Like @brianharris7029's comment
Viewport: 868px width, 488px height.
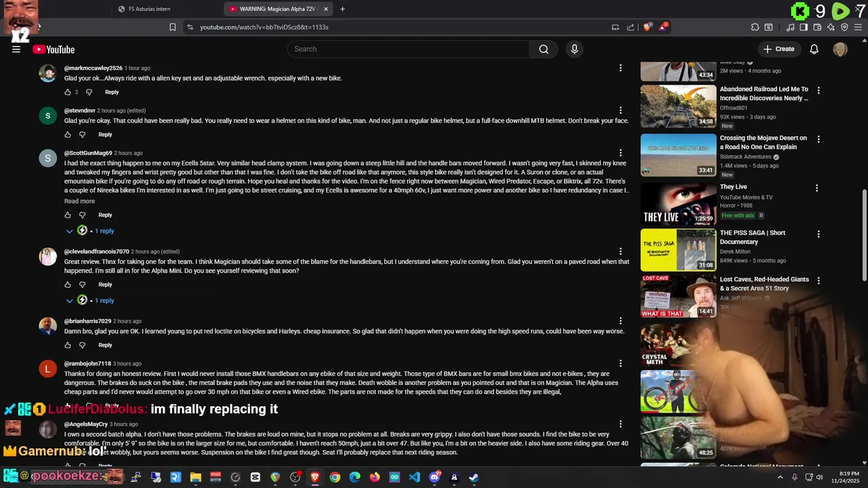pyautogui.click(x=67, y=345)
